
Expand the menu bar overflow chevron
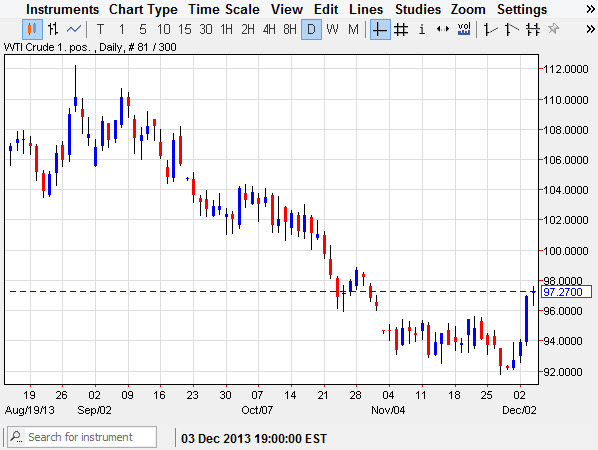click(x=590, y=9)
